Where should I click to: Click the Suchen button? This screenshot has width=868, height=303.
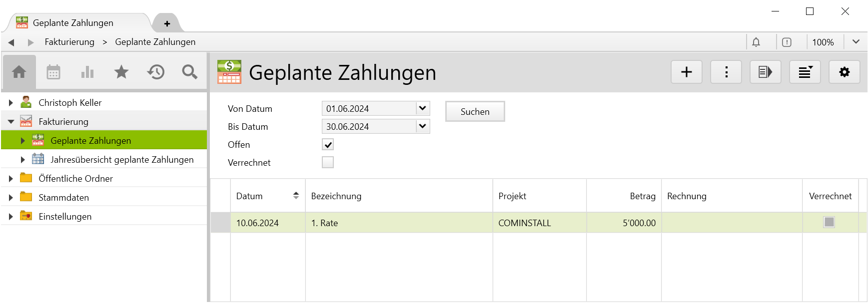(475, 112)
